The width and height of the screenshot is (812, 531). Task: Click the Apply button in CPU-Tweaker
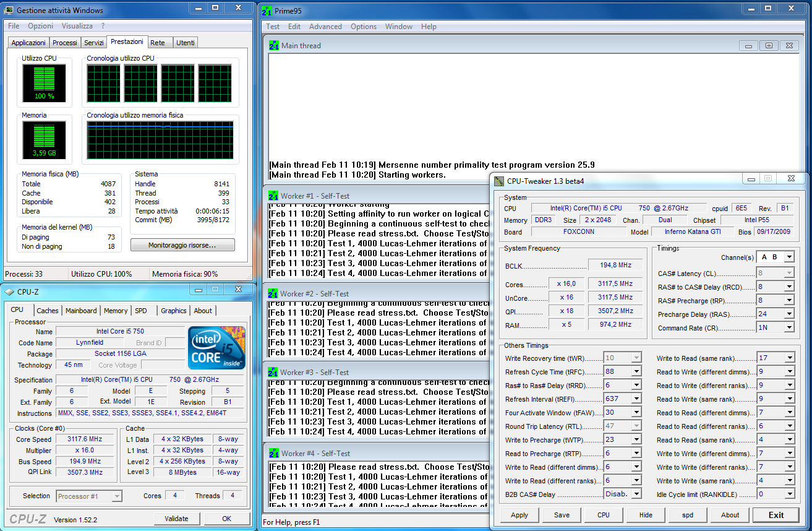point(519,515)
